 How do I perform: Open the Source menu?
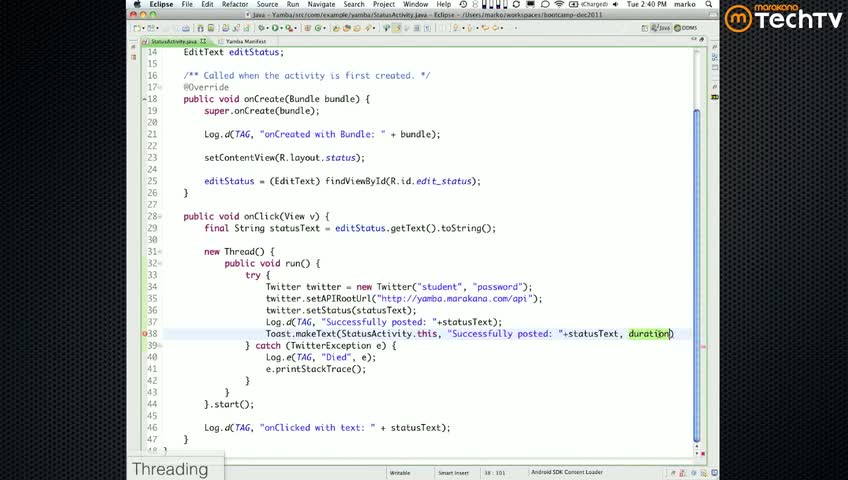[267, 4]
